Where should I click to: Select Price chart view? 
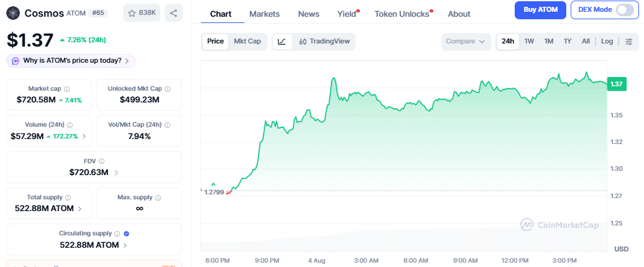(215, 41)
